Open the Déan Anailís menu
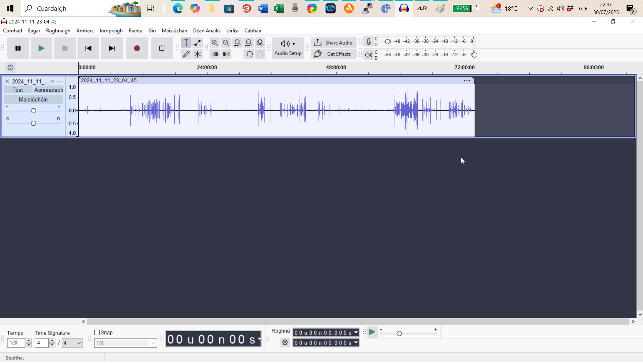Viewport: 643px width, 364px height. click(x=207, y=31)
